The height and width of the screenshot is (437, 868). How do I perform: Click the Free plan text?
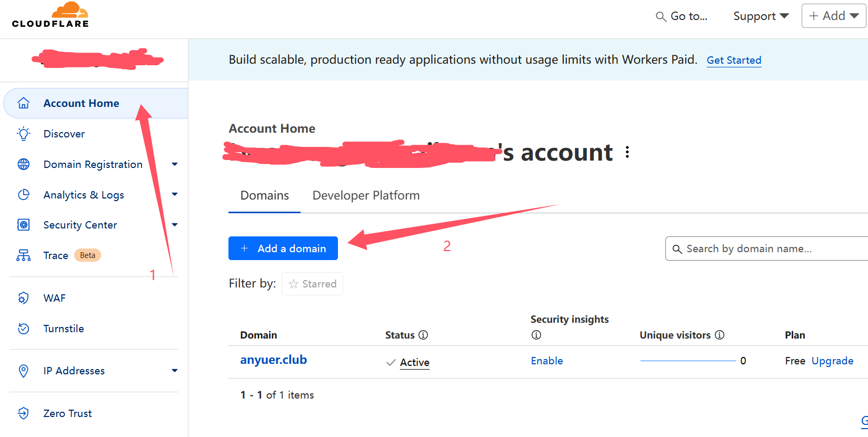coord(795,361)
